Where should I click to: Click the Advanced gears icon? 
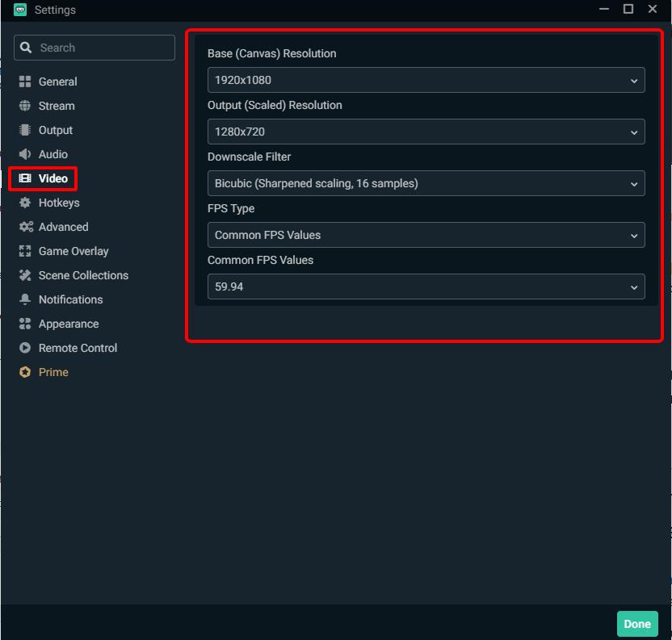(26, 227)
